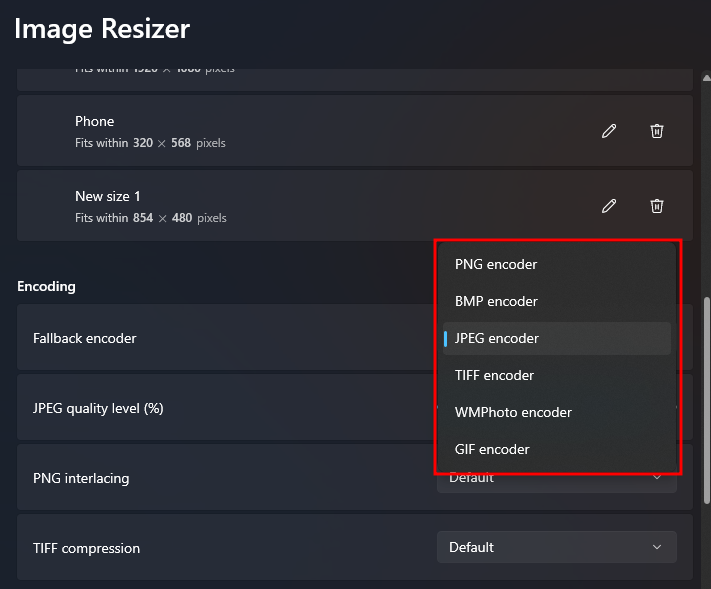Select GIF encoder from the list
The image size is (711, 589).
point(492,450)
